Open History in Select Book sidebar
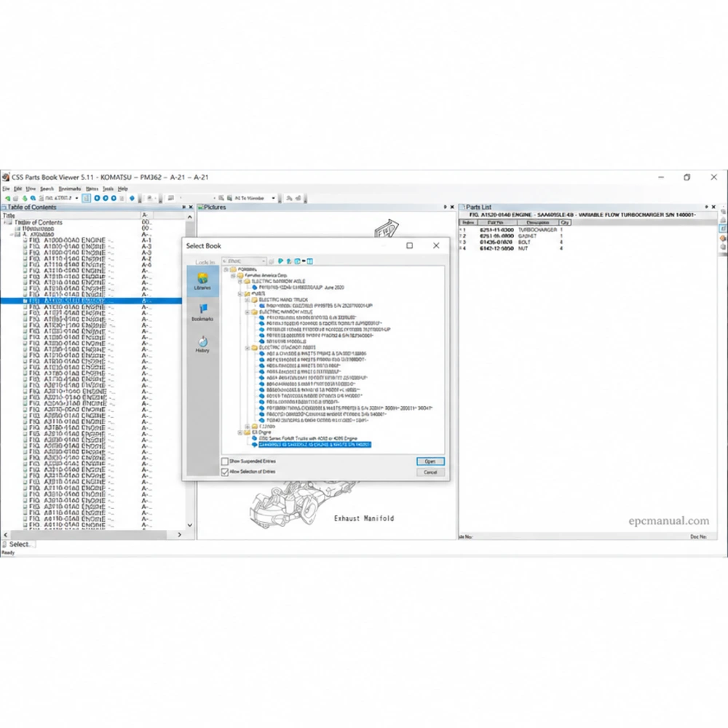The height and width of the screenshot is (728, 728). 202,344
